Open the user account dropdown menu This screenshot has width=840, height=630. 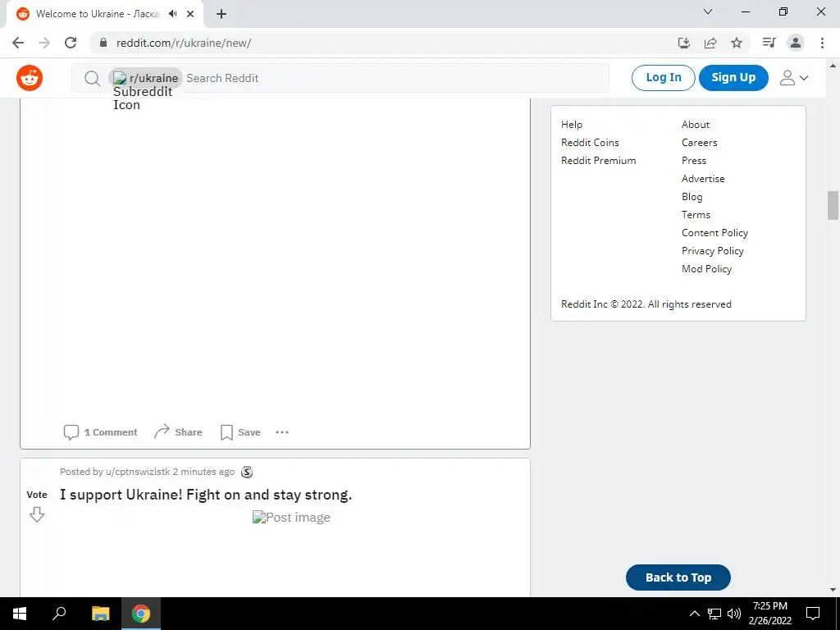[794, 78]
